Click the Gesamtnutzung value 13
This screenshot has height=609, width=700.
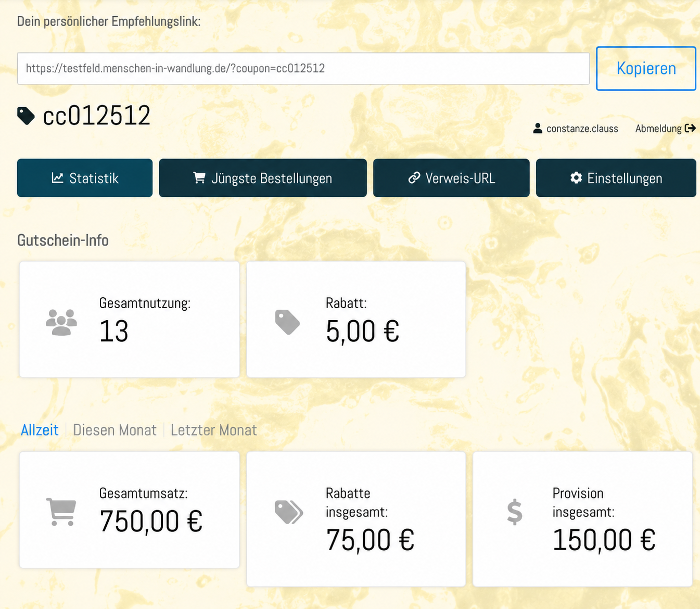coord(114,331)
